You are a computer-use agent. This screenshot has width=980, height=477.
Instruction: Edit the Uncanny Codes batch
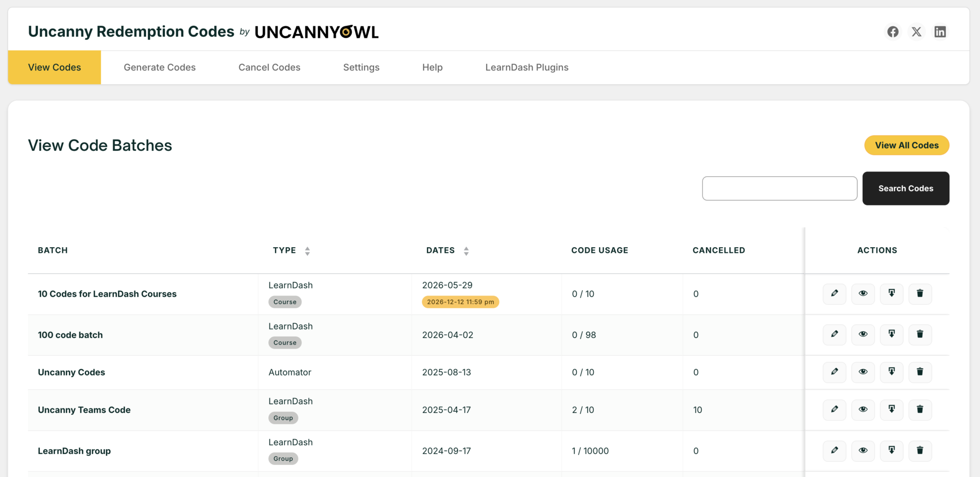[835, 372]
